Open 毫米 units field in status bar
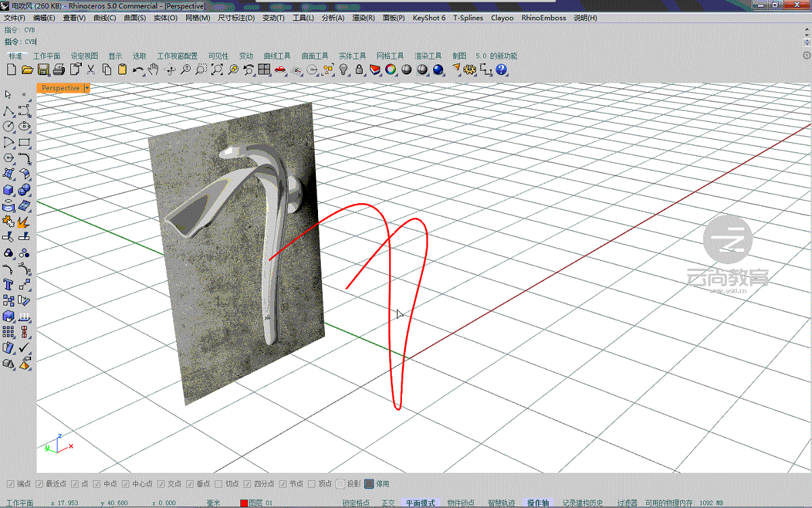The height and width of the screenshot is (508, 812). pos(213,503)
